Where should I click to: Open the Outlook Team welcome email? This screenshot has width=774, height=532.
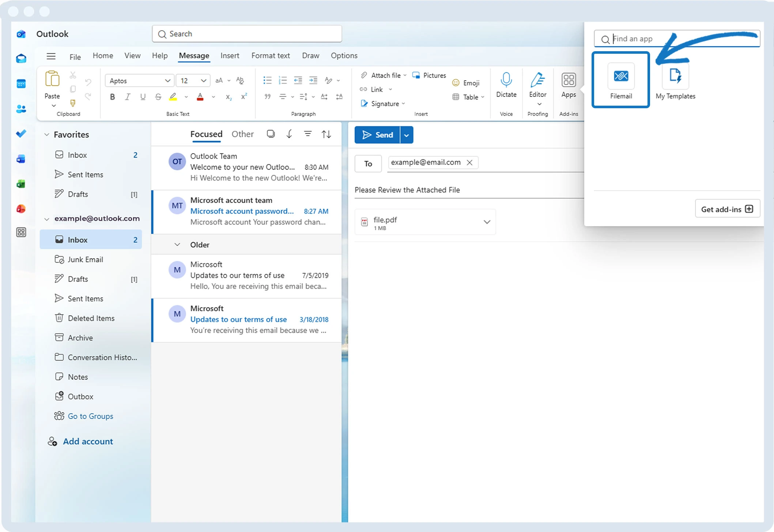[x=247, y=167]
